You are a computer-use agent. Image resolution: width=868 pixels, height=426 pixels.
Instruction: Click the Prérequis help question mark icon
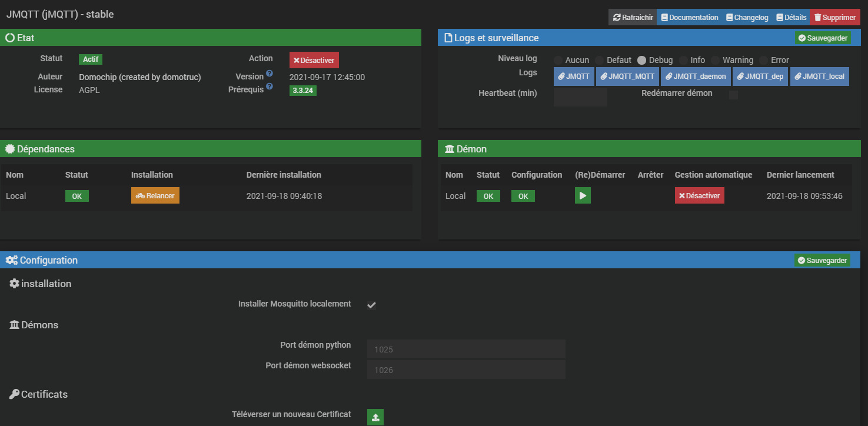270,86
